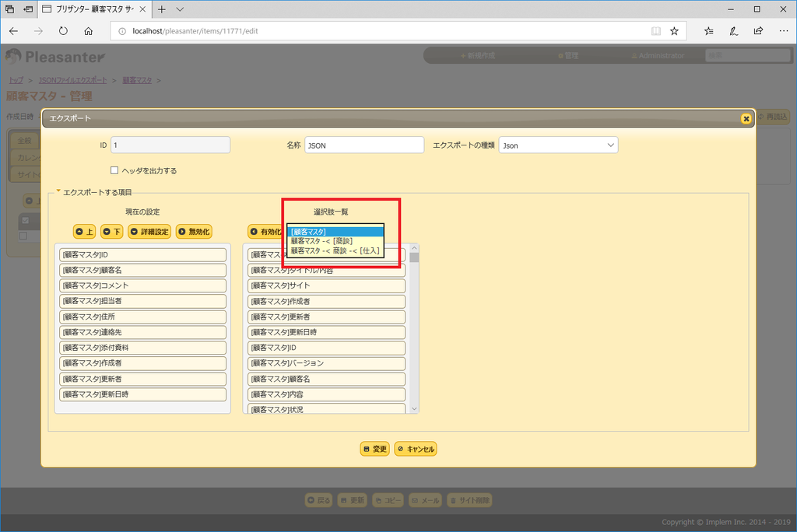This screenshot has width=797, height=532.
Task: Click the コピー button in footer
Action: (388, 500)
